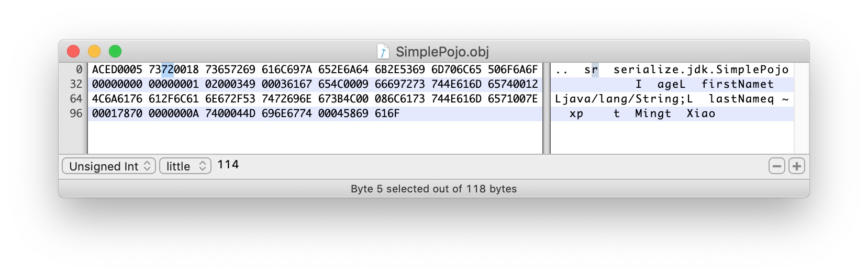This screenshot has height=275, width=868.
Task: Select hex group 73657269 in first row
Action: click(x=230, y=70)
